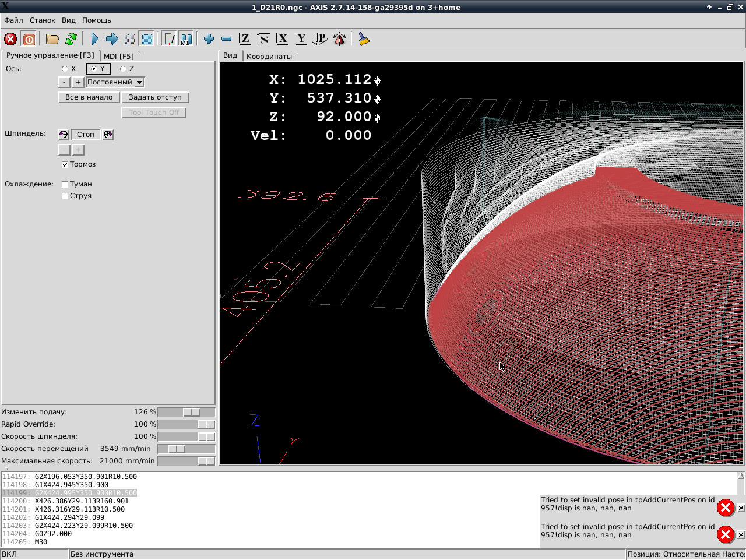This screenshot has height=560, width=746.
Task: Click the open G-code file folder icon
Action: click(52, 39)
